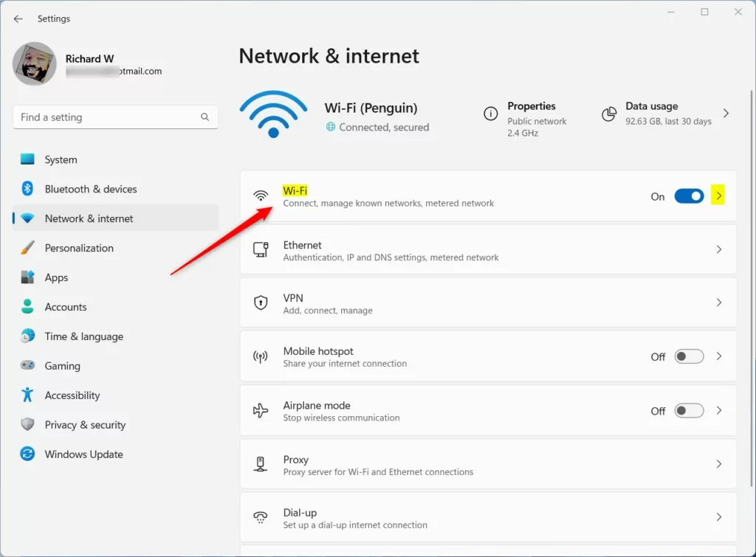Screen dimensions: 756x557
Task: Open Gaming settings page
Action: (x=116, y=366)
